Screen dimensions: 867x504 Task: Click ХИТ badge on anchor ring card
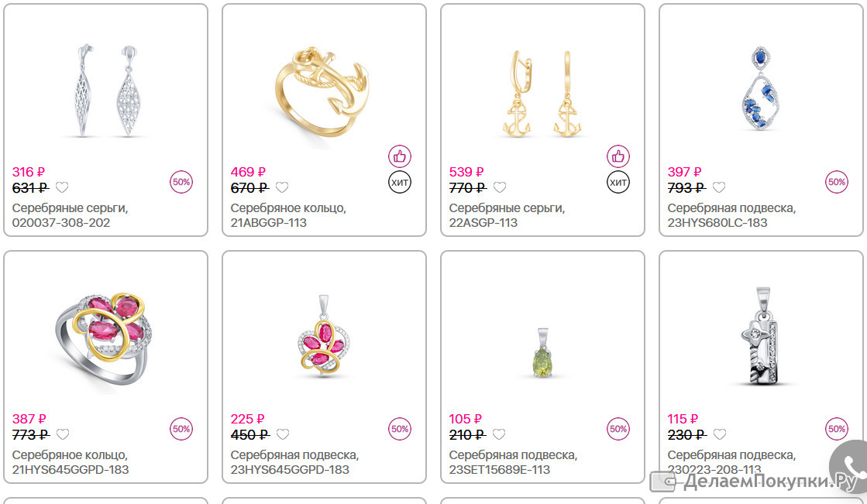pos(400,183)
